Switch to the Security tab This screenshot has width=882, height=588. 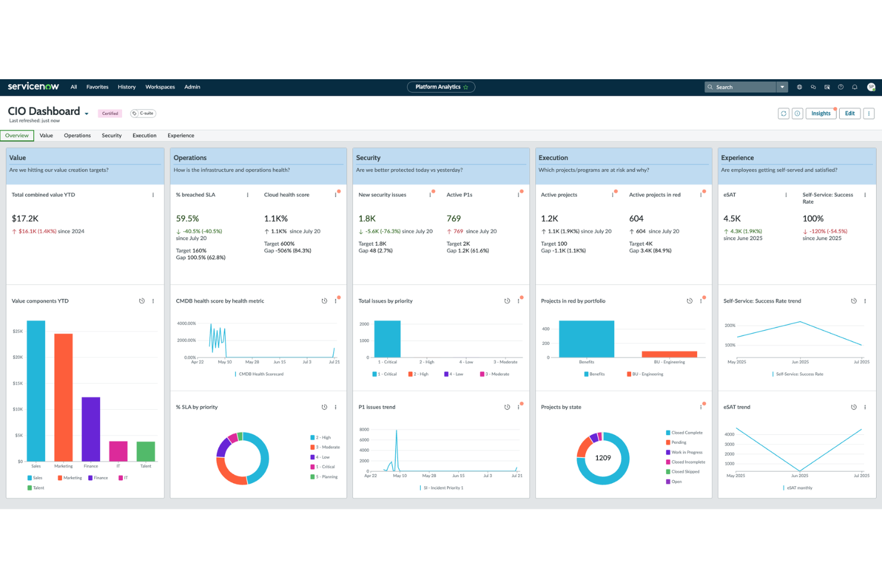[x=111, y=135]
